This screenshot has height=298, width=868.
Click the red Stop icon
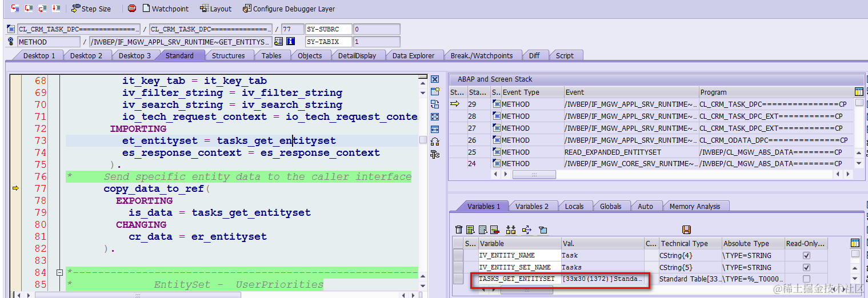click(x=132, y=9)
